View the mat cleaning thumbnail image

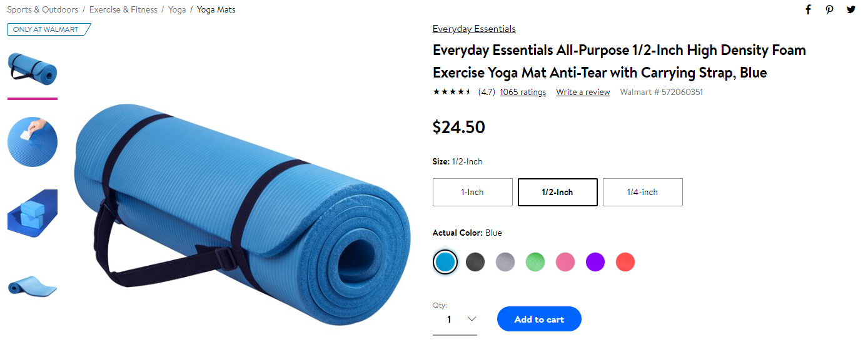click(33, 142)
